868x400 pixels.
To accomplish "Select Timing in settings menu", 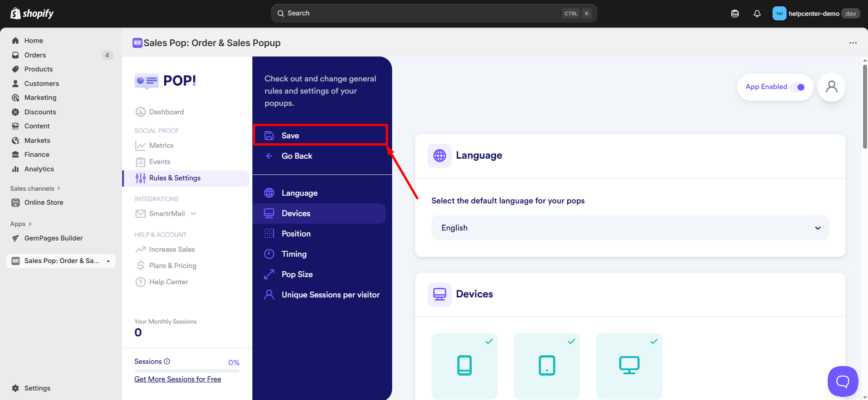I will click(x=294, y=254).
